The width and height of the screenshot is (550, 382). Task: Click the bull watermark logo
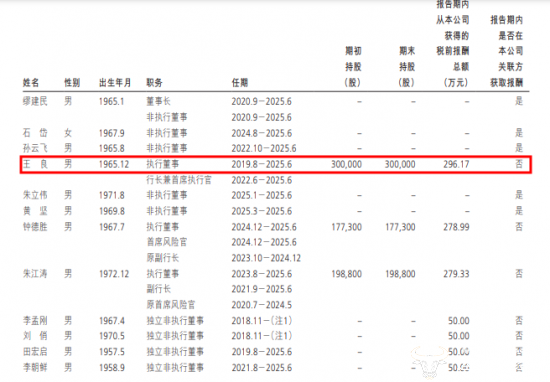tap(429, 362)
